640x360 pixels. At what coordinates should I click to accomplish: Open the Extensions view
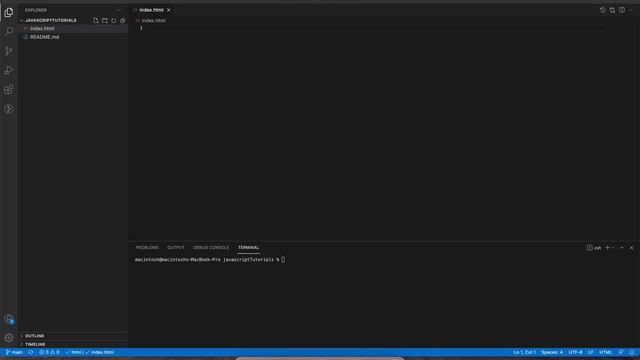[9, 90]
